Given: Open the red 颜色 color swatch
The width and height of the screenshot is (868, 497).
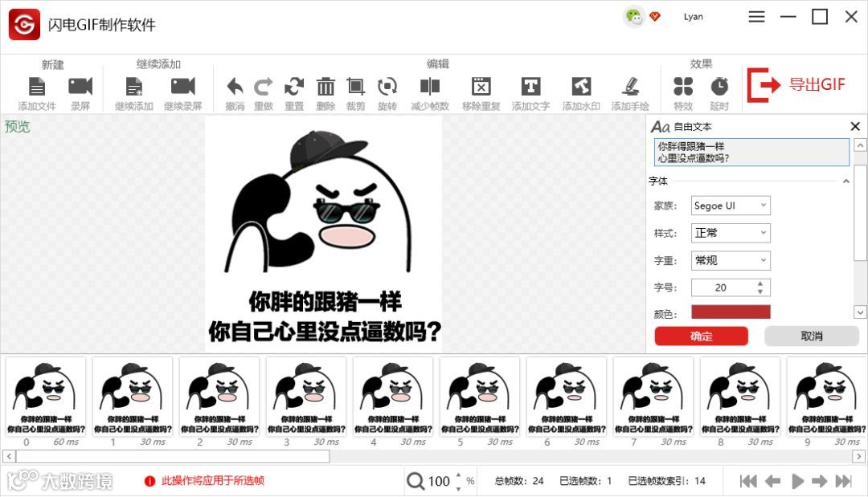Looking at the screenshot, I should click(731, 312).
